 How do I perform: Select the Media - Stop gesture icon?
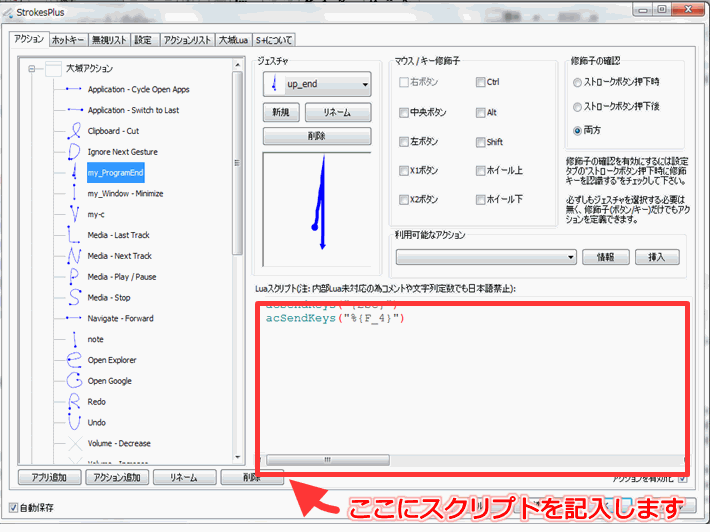[x=72, y=298]
